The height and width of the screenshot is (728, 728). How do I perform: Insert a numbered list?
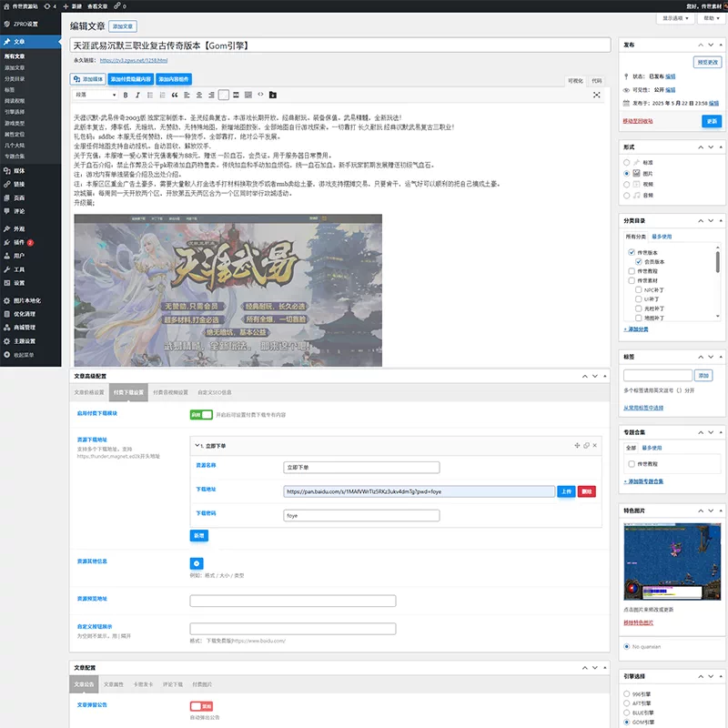(162, 96)
